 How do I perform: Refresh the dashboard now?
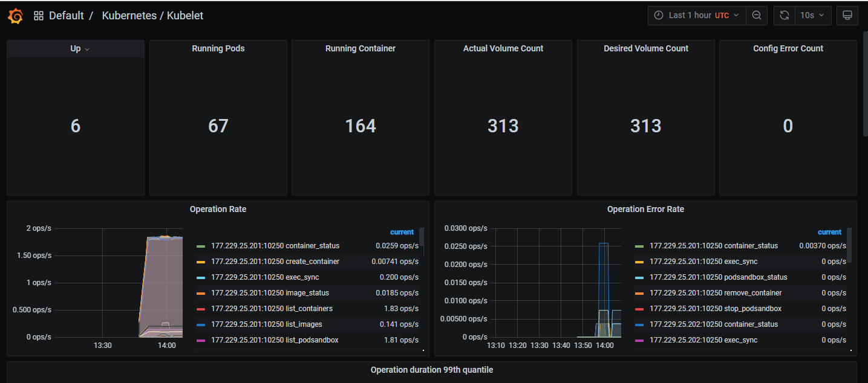[785, 16]
